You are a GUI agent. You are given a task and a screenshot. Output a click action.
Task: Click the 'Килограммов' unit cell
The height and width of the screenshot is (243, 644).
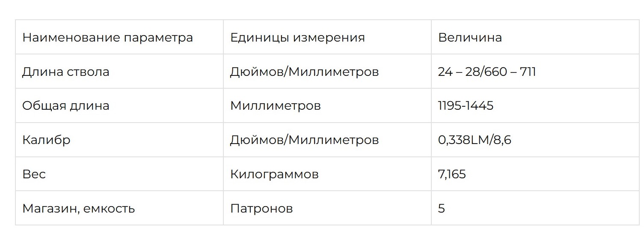[x=327, y=174]
